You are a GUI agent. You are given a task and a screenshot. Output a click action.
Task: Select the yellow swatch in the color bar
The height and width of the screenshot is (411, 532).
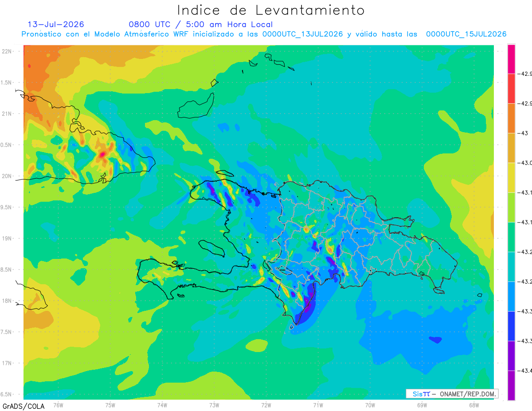point(511,177)
